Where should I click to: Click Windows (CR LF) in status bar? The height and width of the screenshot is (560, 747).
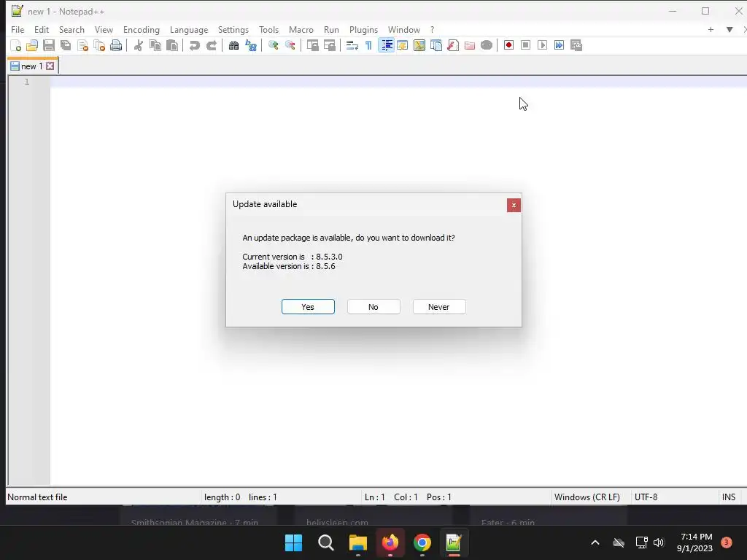pyautogui.click(x=587, y=497)
